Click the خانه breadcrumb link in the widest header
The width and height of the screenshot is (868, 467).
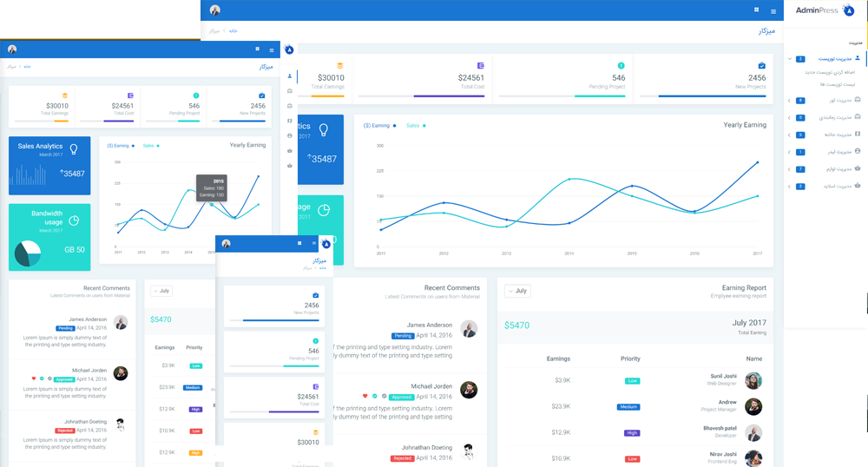pos(233,31)
